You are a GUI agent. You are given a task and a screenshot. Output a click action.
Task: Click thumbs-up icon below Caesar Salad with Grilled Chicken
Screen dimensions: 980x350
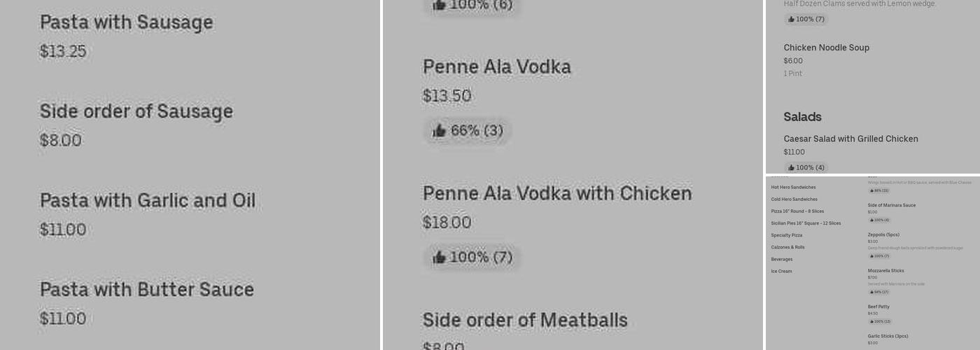tap(791, 168)
